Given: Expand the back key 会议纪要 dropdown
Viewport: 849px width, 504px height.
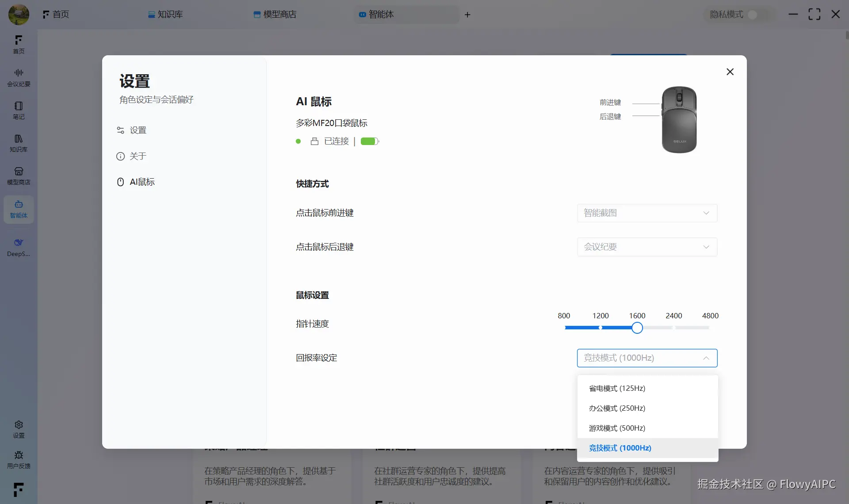Looking at the screenshot, I should pyautogui.click(x=647, y=247).
